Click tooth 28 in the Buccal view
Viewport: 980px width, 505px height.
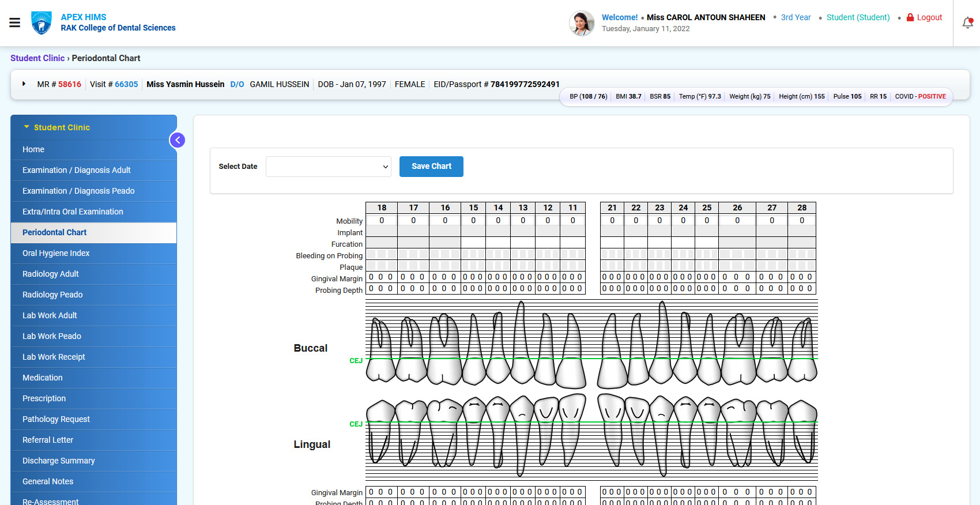(x=802, y=349)
